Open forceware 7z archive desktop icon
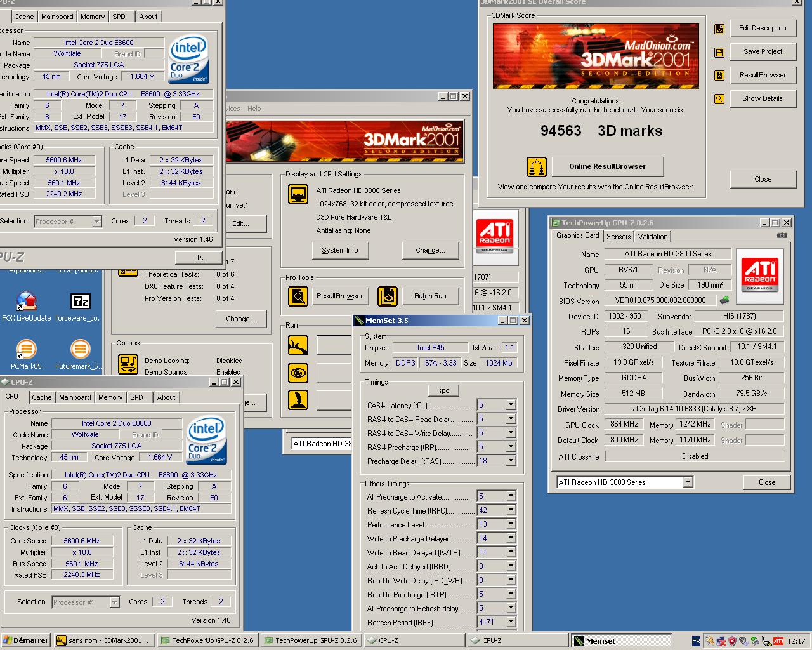Screen dimensions: 812x650 [80, 307]
